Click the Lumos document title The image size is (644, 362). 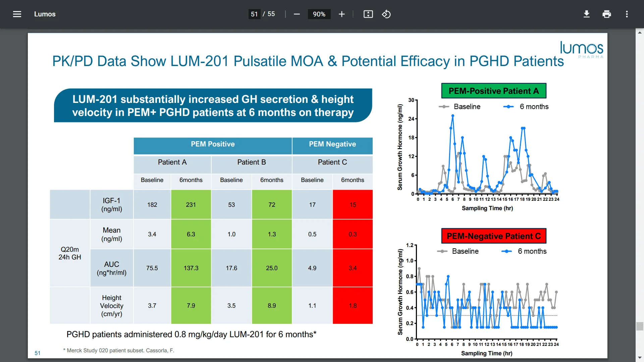tap(45, 14)
